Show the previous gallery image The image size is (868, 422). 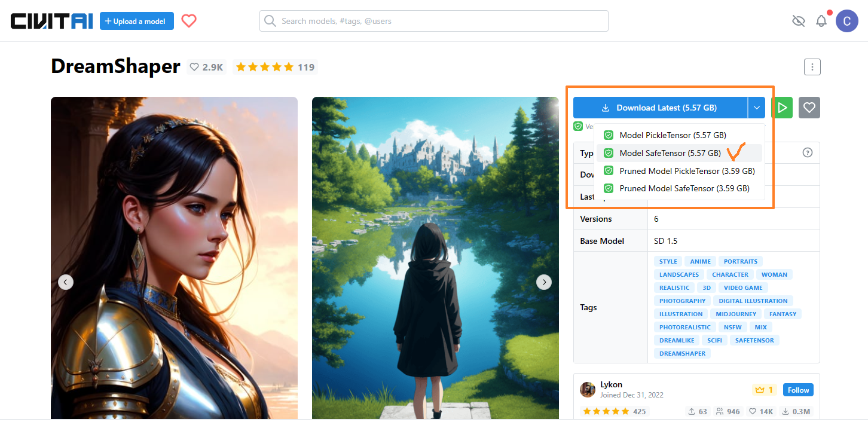click(x=66, y=282)
